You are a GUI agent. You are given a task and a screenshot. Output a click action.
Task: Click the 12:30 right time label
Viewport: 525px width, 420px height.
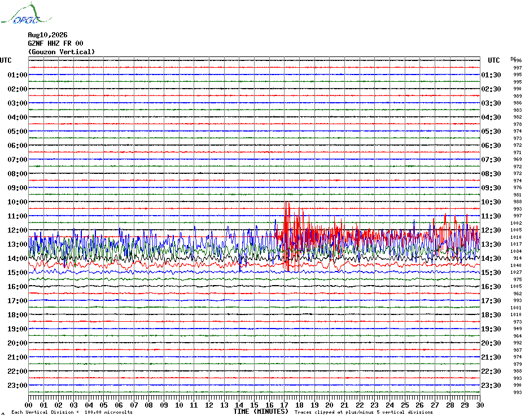click(x=491, y=230)
